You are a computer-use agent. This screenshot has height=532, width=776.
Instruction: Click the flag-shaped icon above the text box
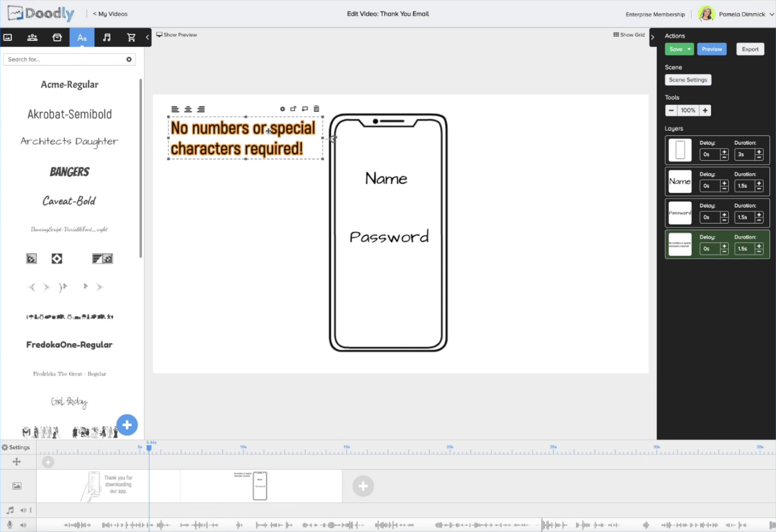pos(305,109)
